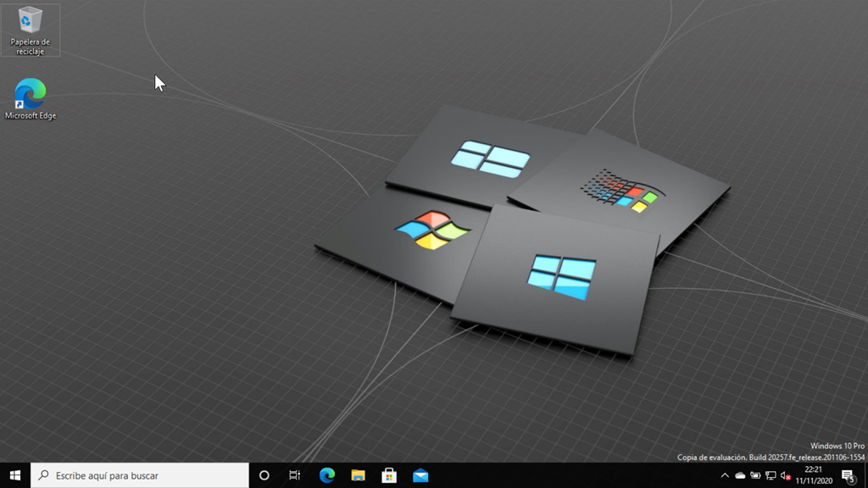
Task: Open the Papelera de reciclaje desktop icon
Action: [31, 20]
